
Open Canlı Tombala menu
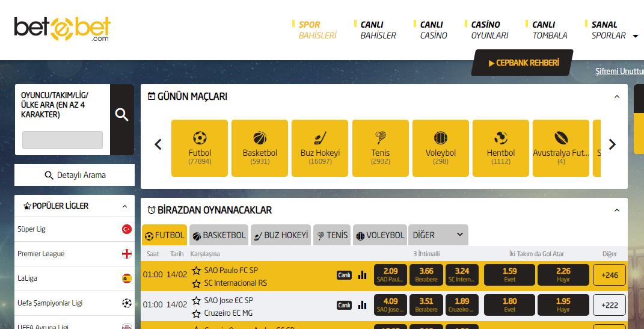tap(550, 30)
